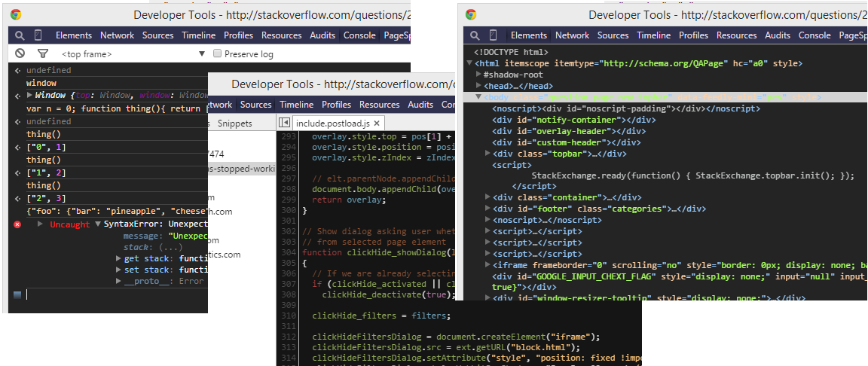Expand the set stack property
868x366 pixels.
pos(118,270)
